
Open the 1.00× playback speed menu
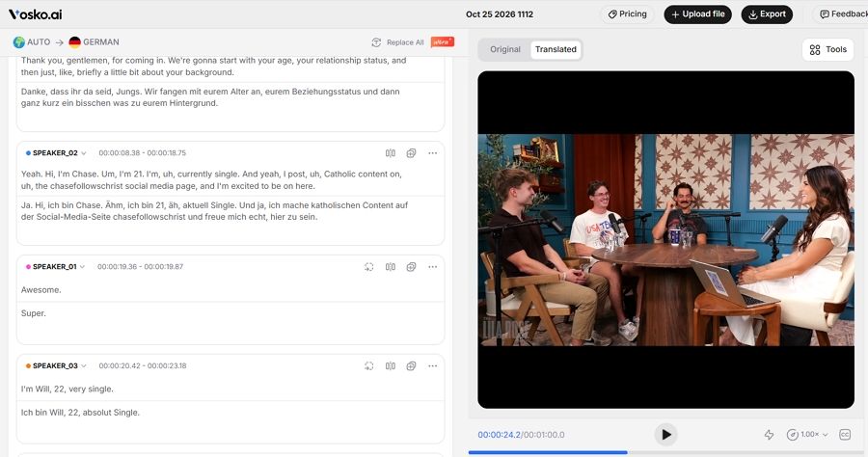[807, 435]
